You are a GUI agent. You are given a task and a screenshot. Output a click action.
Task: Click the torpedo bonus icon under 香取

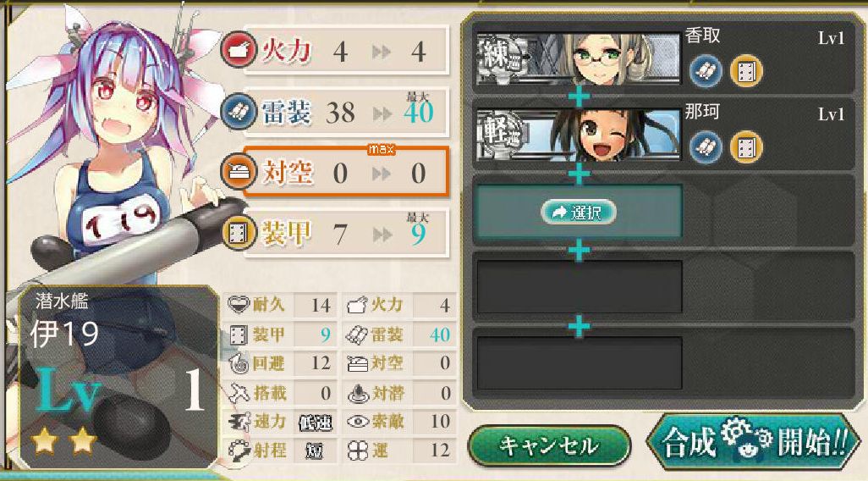click(706, 71)
